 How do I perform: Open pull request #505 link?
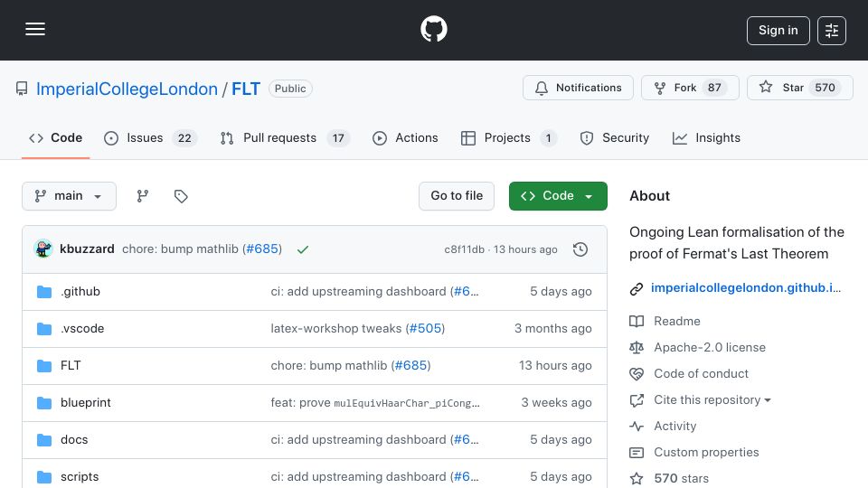(425, 329)
